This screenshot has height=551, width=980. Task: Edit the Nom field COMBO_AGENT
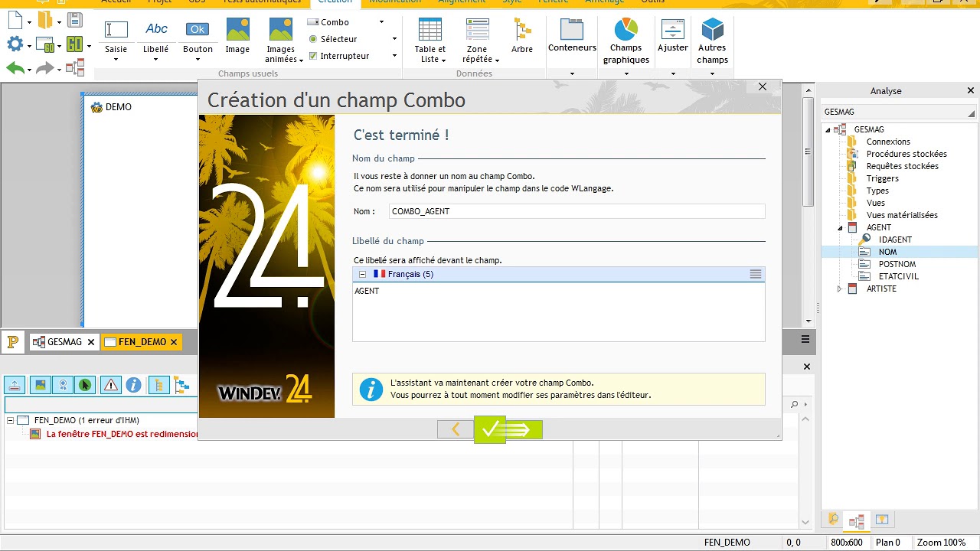(577, 211)
